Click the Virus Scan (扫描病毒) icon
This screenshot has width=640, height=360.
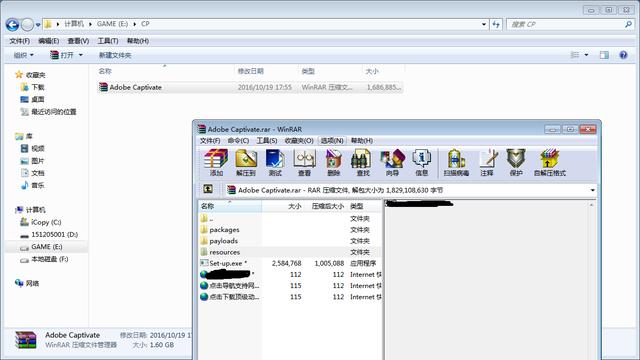(x=456, y=162)
